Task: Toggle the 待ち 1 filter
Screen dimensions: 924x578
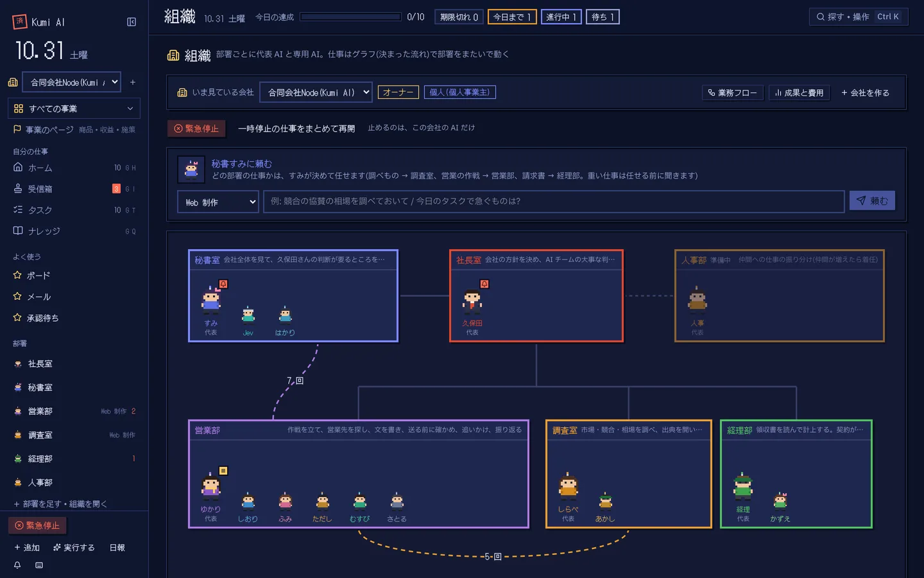Action: click(603, 17)
